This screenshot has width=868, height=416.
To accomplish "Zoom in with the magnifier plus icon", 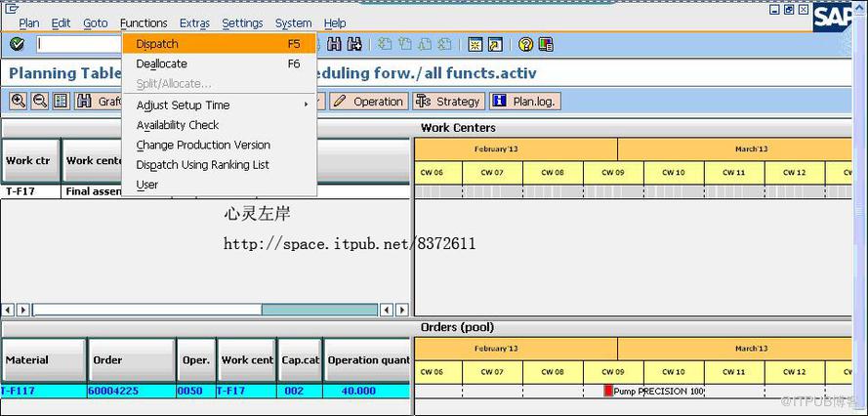I will (x=19, y=101).
